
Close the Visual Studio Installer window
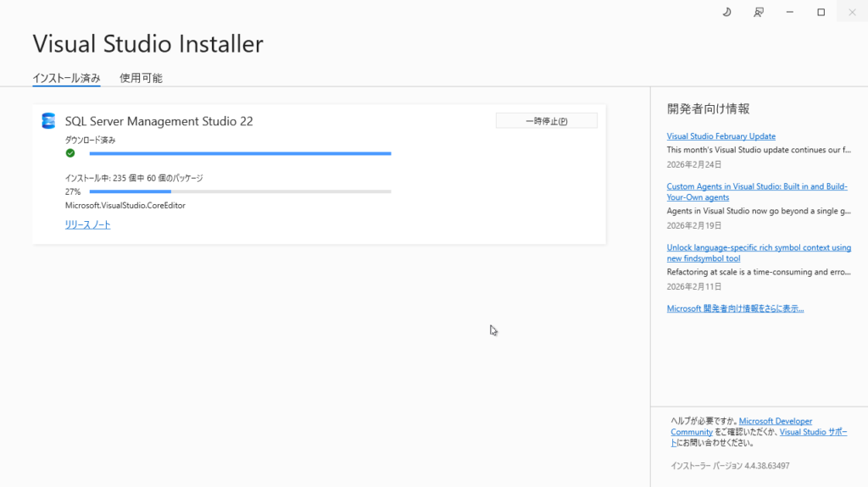point(852,12)
